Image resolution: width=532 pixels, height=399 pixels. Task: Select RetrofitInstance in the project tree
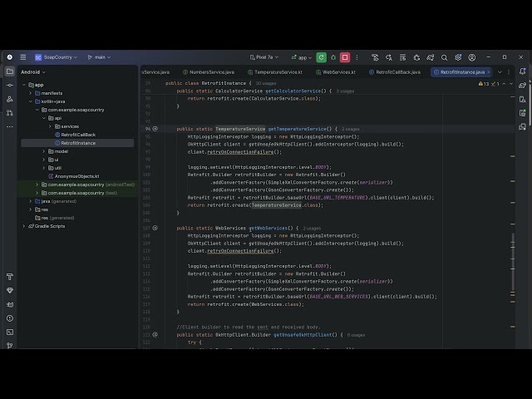coord(78,143)
